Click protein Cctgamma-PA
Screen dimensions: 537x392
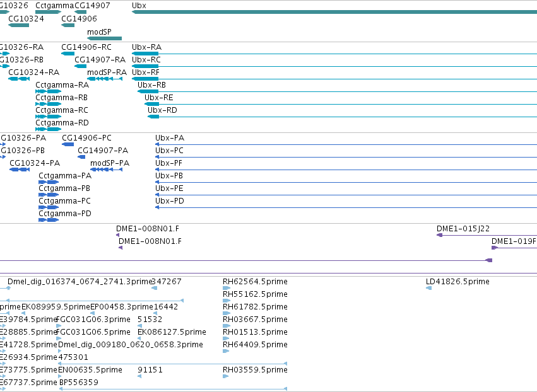tap(65, 176)
